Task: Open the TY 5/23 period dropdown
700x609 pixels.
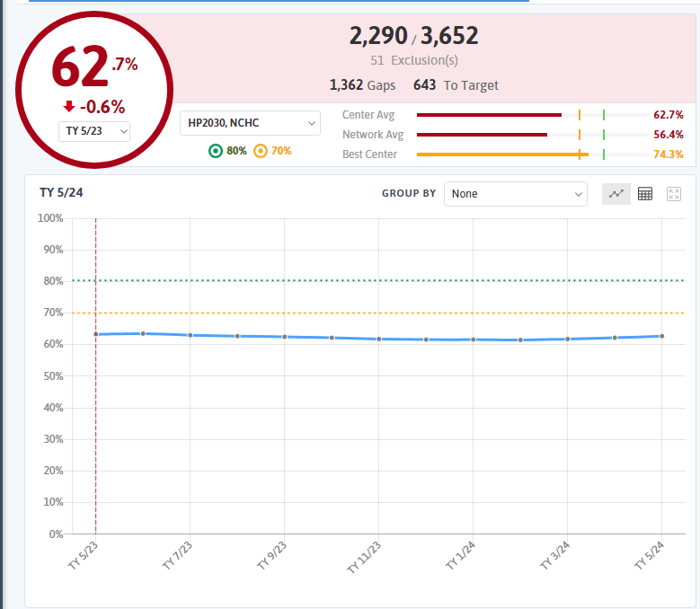Action: click(94, 131)
